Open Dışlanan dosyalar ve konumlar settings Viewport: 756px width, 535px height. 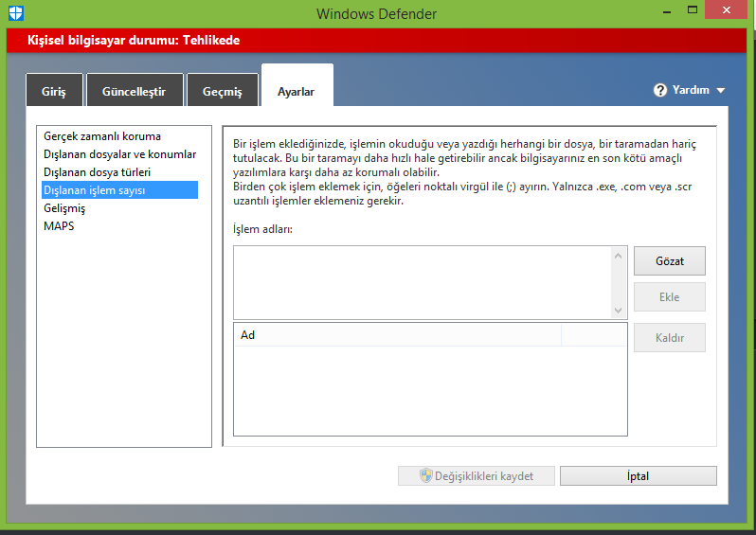coord(119,154)
